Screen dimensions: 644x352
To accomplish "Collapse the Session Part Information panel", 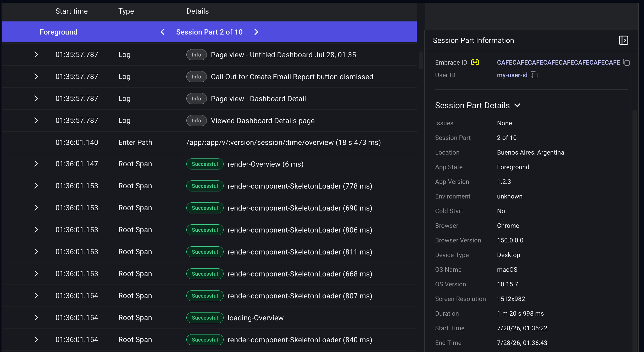I will [624, 40].
